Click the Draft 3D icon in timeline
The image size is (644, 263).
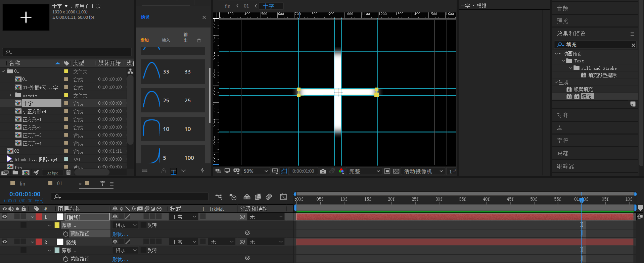click(233, 197)
